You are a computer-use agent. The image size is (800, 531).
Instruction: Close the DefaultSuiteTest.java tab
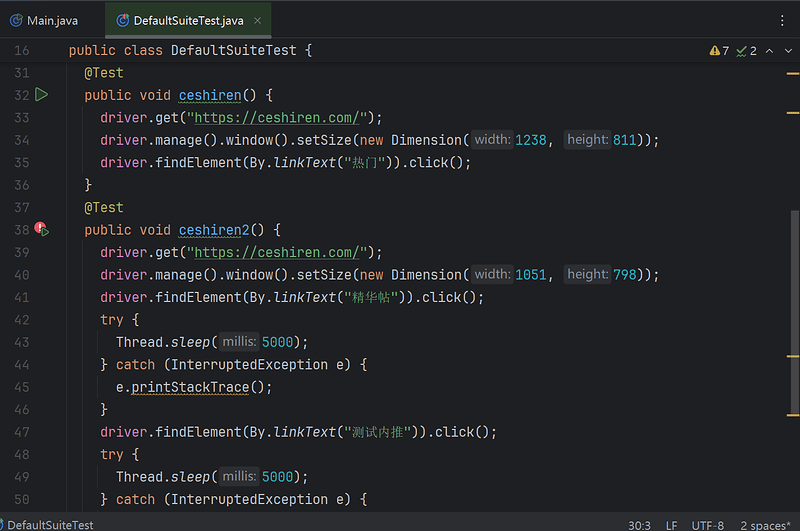(x=257, y=20)
